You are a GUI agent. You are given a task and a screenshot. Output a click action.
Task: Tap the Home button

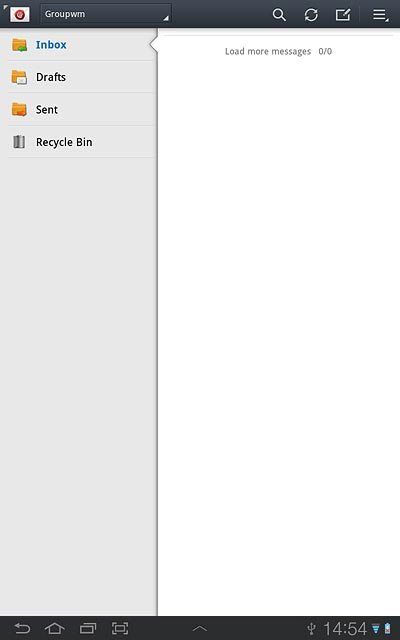(x=55, y=628)
